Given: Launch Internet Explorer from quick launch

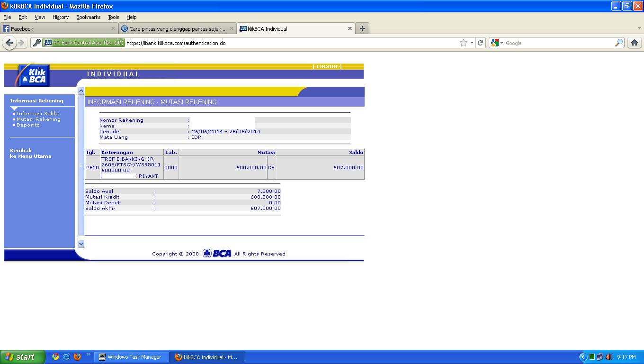Looking at the screenshot, I should pos(66,357).
